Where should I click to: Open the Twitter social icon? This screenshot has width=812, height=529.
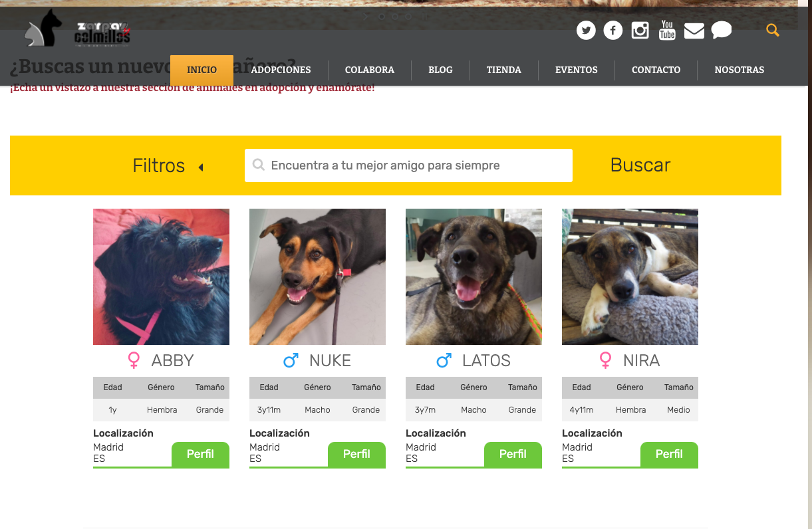(x=586, y=31)
